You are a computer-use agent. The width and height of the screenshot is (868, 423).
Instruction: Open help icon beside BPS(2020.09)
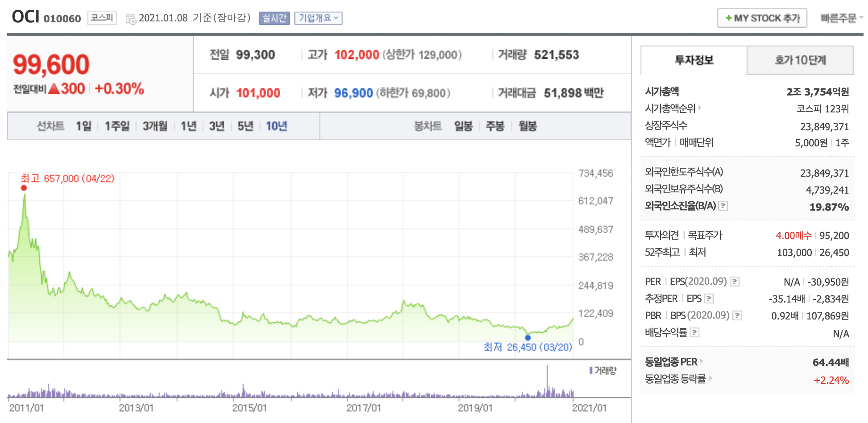tap(737, 315)
